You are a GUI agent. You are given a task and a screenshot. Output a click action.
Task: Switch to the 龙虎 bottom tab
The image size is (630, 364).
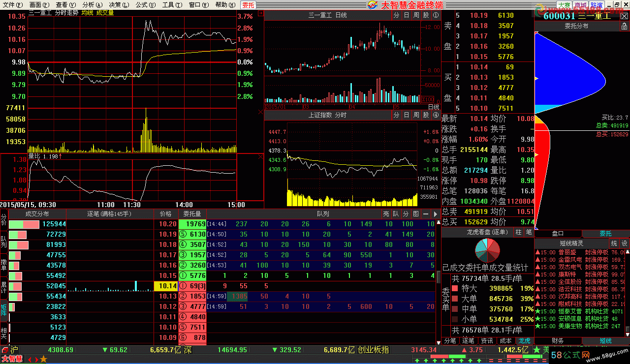(524, 340)
